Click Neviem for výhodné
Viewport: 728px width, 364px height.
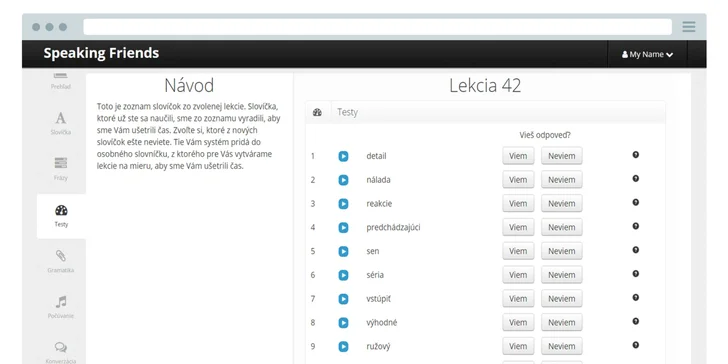561,322
